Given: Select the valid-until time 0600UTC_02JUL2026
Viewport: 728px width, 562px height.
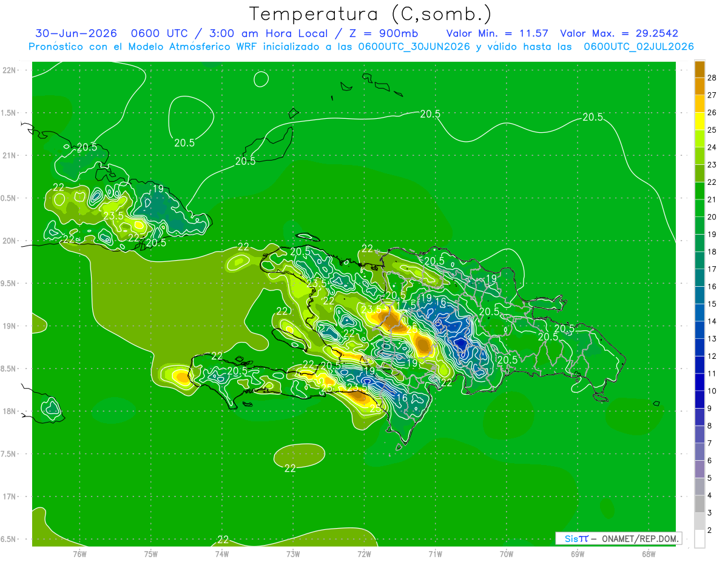Looking at the screenshot, I should [639, 47].
